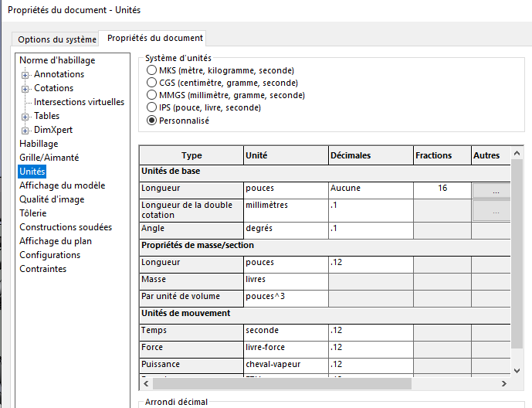
Task: Open decimals cell for the Temps row
Action: click(371, 332)
